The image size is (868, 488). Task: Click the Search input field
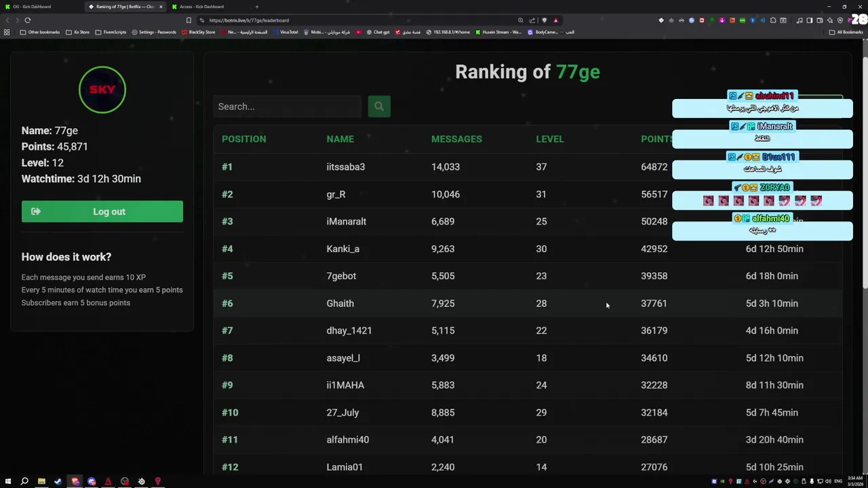[288, 106]
